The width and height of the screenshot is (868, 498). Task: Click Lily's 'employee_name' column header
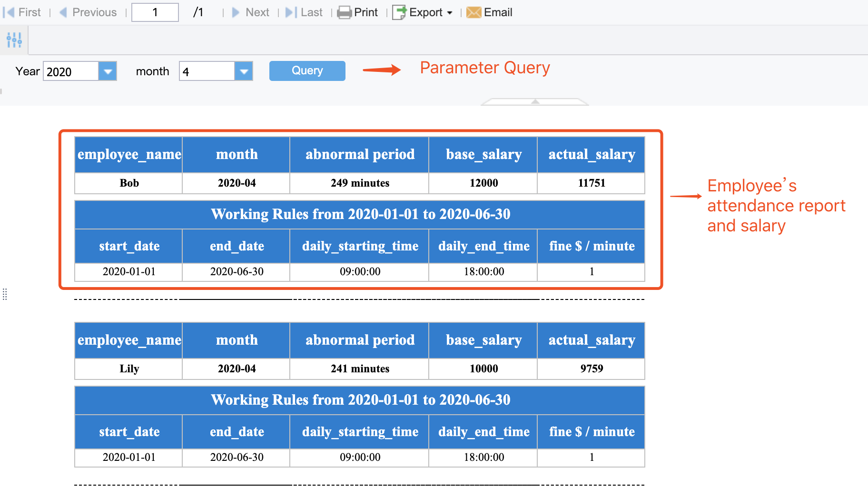[x=128, y=340]
